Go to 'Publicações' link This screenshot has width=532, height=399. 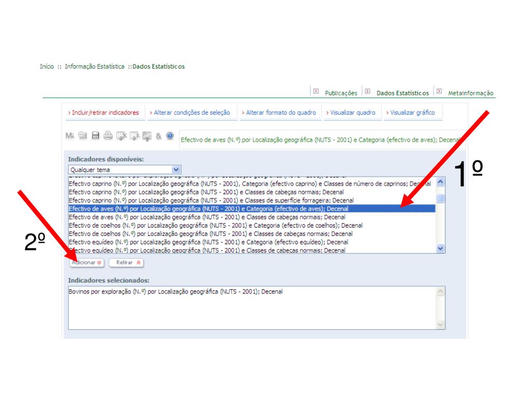pos(341,94)
